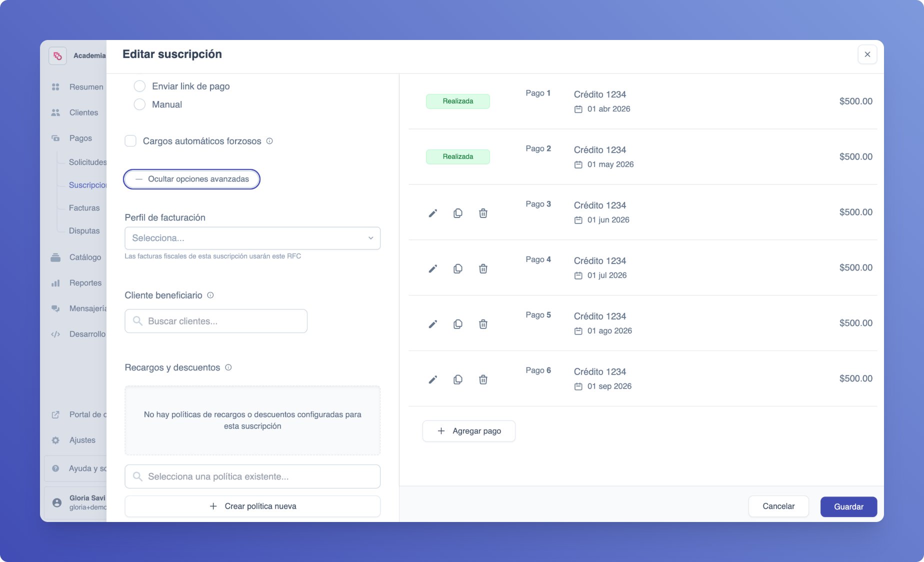924x562 pixels.
Task: Enable Cargos automáticos forzosos checkbox
Action: click(x=130, y=141)
